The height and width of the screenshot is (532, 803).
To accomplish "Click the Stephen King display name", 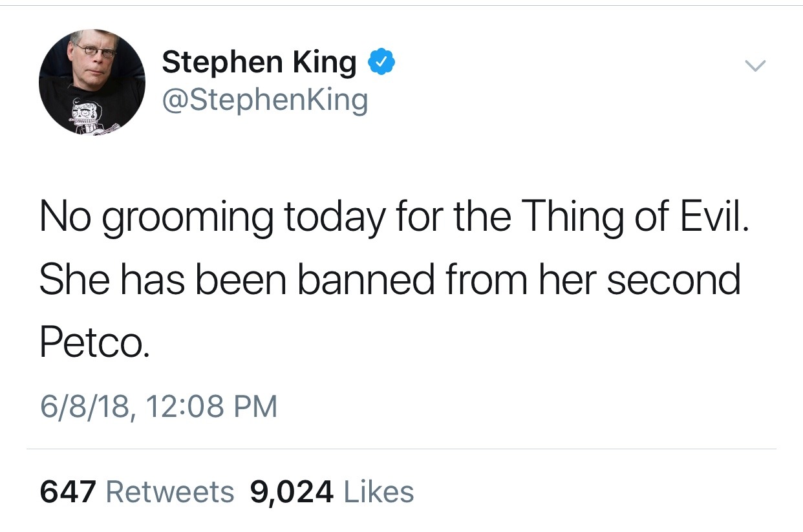I will tap(259, 63).
